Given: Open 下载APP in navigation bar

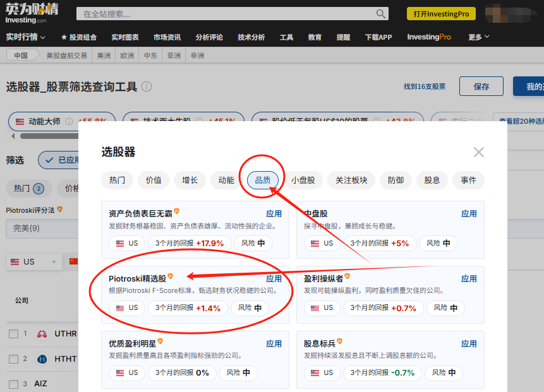Looking at the screenshot, I should (x=378, y=37).
